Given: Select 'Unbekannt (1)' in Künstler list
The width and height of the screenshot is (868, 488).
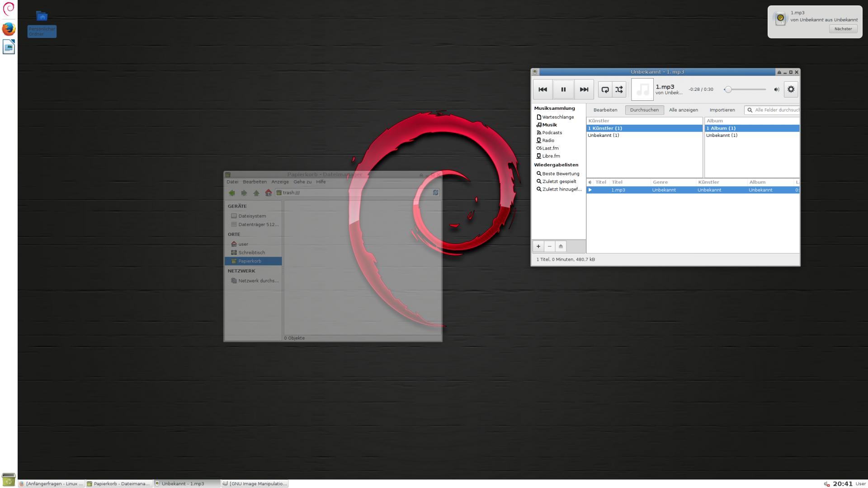Looking at the screenshot, I should pyautogui.click(x=644, y=136).
